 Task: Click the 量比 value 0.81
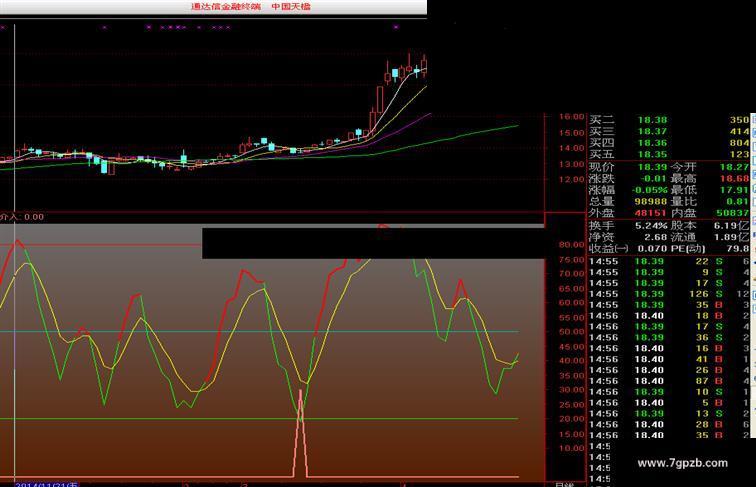[737, 202]
